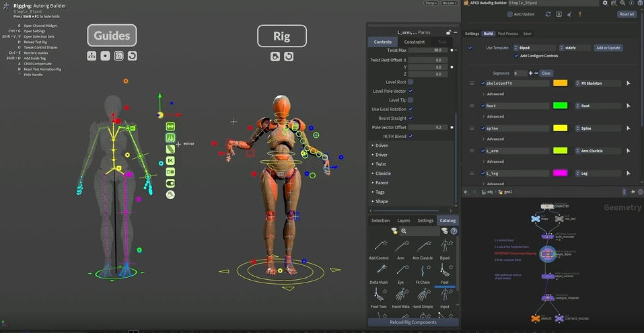Open the gear settings icon in AutoRig Builder header
The image size is (644, 333).
click(x=605, y=3)
